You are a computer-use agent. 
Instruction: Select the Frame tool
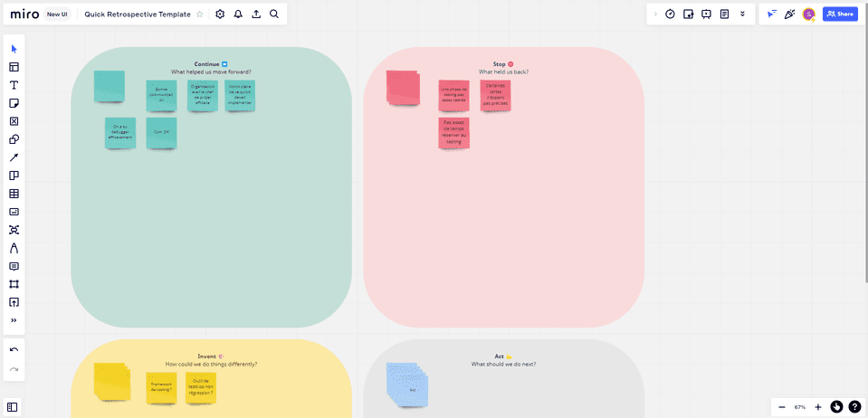pyautogui.click(x=14, y=284)
